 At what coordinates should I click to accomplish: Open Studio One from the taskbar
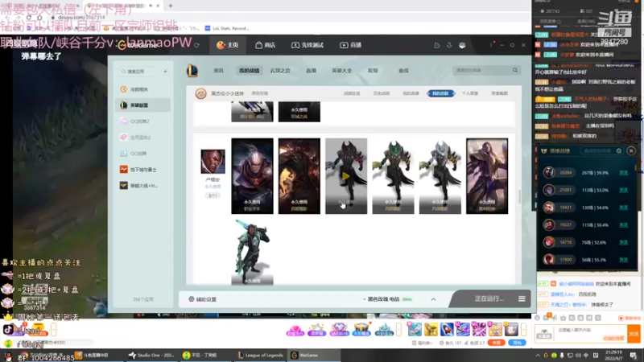pyautogui.click(x=151, y=355)
